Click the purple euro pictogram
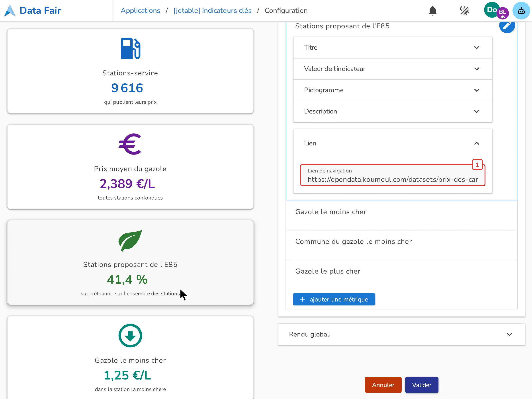 pos(130,144)
